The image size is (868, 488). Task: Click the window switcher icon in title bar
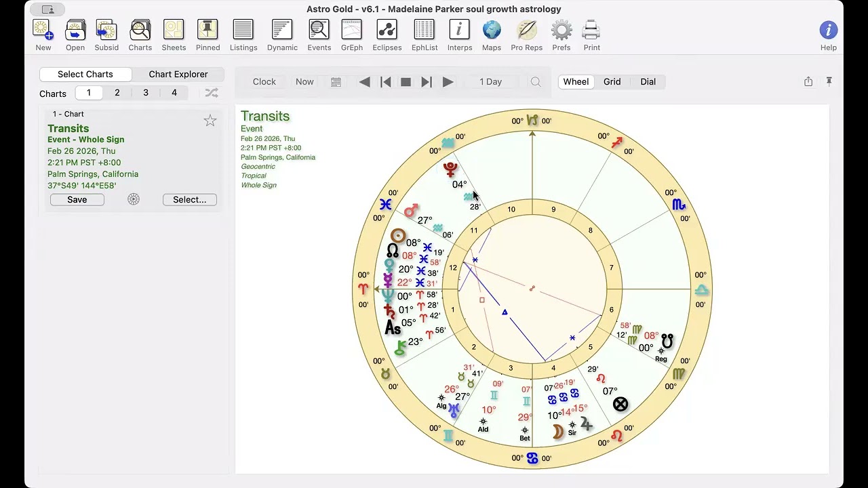pos(47,9)
